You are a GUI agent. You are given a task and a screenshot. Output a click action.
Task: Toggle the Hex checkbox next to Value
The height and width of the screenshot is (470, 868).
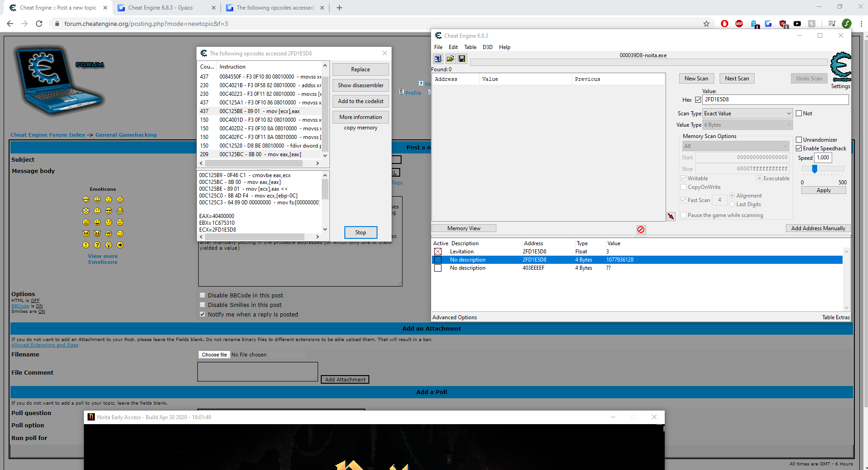[697, 99]
